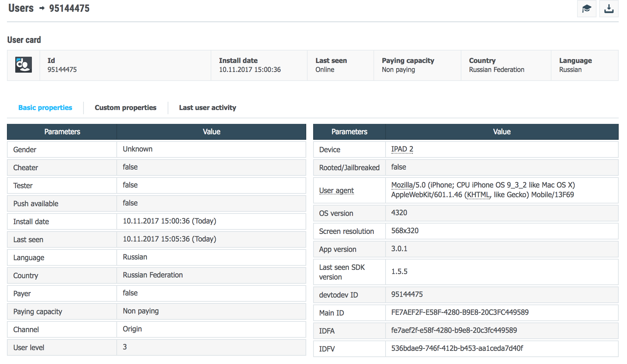Screen dimensions: 627x364
Task: Click the underlined User agent label
Action: click(336, 191)
